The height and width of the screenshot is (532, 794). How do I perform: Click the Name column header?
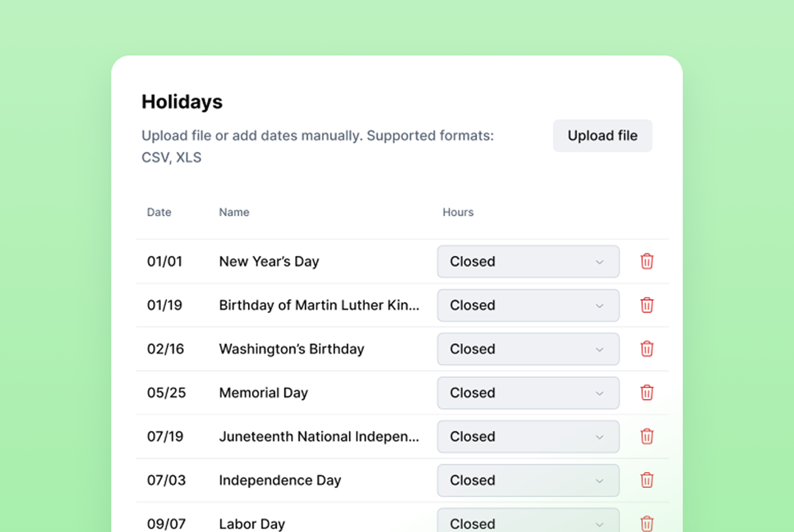coord(234,212)
